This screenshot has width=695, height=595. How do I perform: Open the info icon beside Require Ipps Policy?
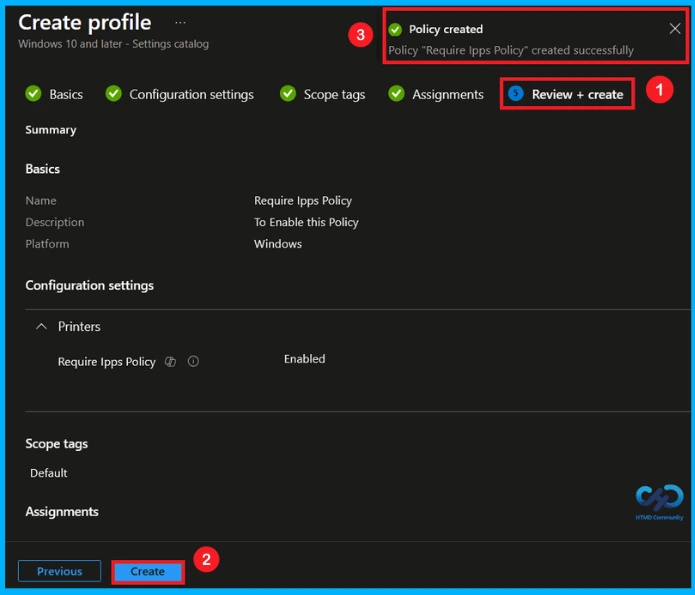(193, 361)
